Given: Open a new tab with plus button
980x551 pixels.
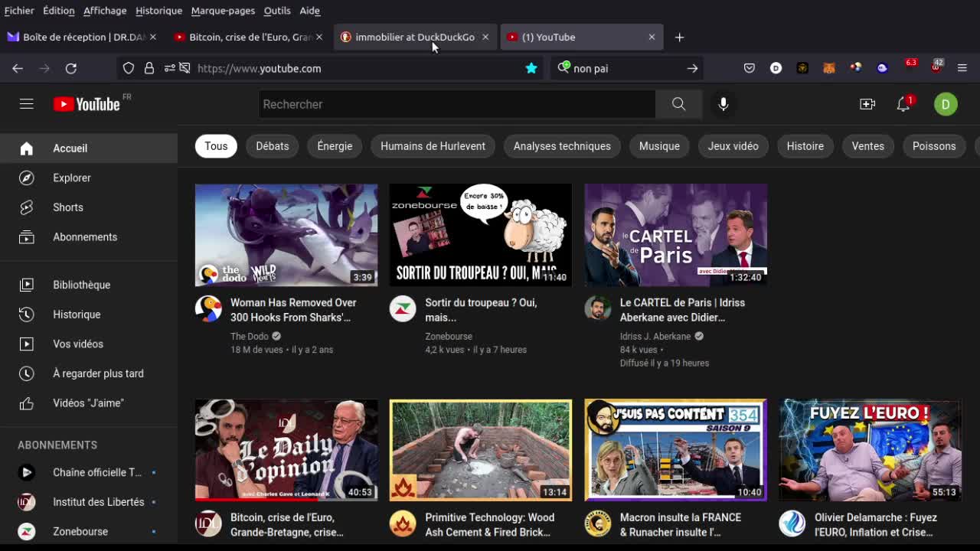Looking at the screenshot, I should pos(679,37).
